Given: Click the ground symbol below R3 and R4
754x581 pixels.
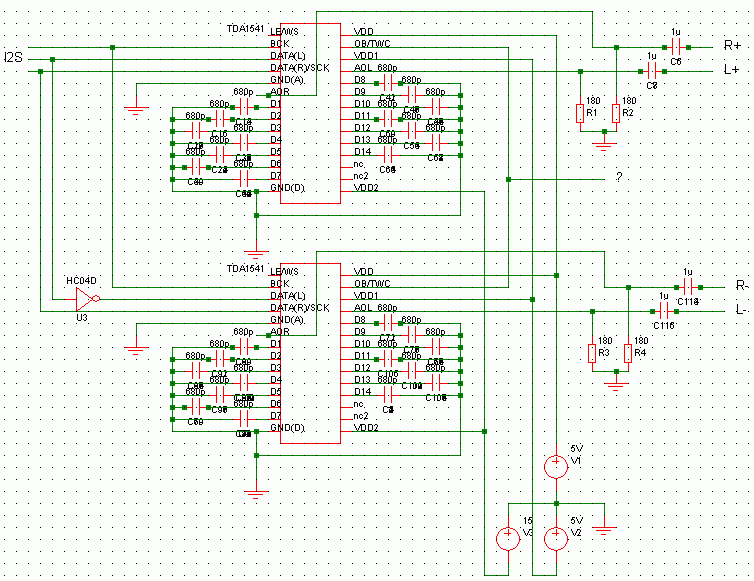Looking at the screenshot, I should (x=616, y=384).
